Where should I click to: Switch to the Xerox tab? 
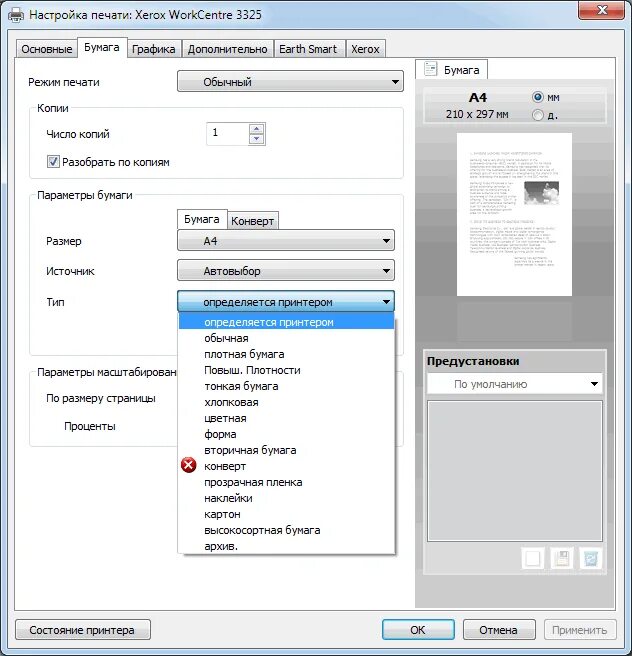(365, 49)
